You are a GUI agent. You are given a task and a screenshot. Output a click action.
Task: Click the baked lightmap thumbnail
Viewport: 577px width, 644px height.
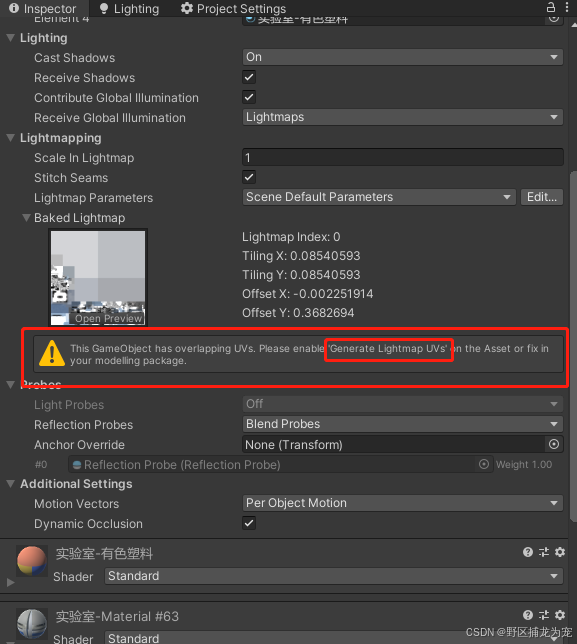[98, 278]
